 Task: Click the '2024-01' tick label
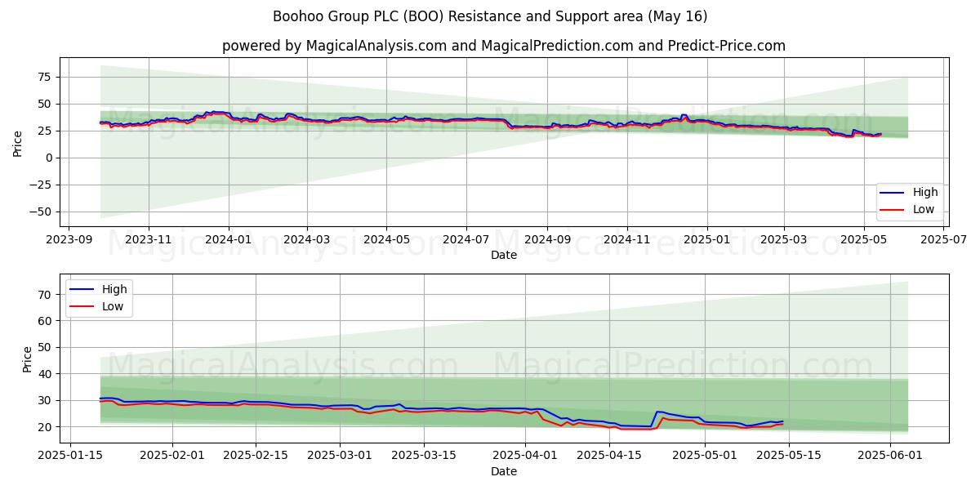click(229, 239)
